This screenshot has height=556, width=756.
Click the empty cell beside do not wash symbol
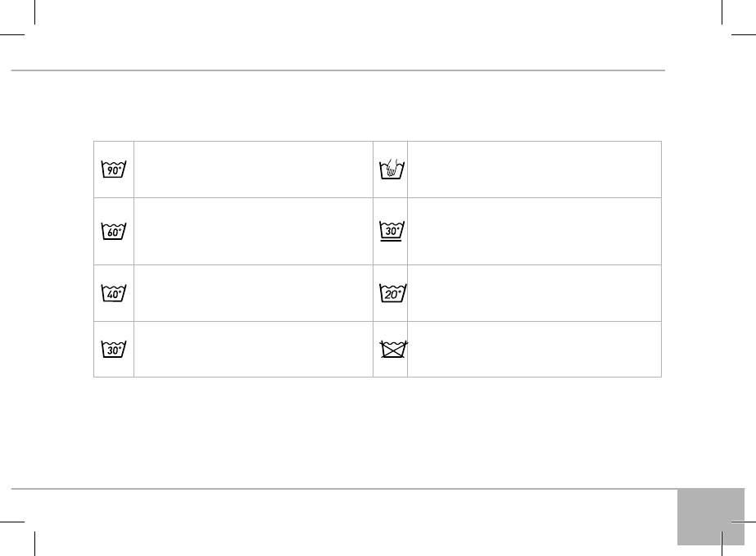point(533,349)
